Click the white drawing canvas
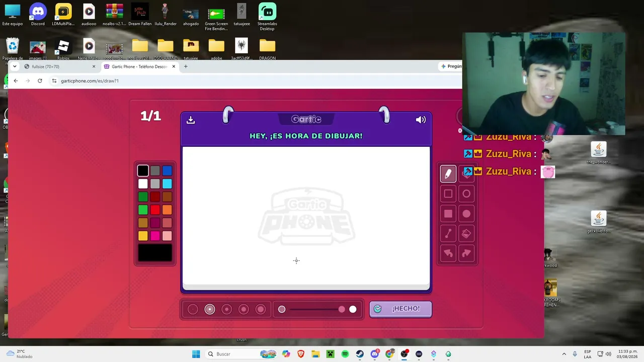 tap(306, 216)
